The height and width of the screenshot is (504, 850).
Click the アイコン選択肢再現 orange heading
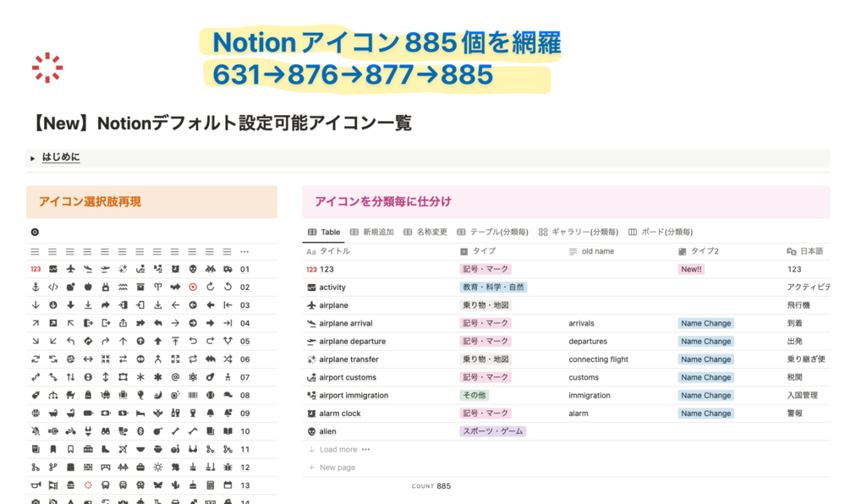tap(90, 201)
